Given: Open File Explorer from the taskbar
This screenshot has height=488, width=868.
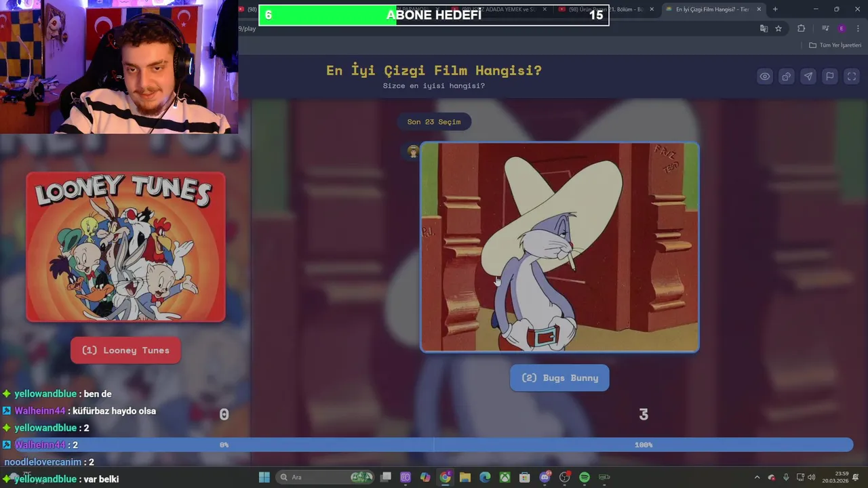Looking at the screenshot, I should click(465, 477).
